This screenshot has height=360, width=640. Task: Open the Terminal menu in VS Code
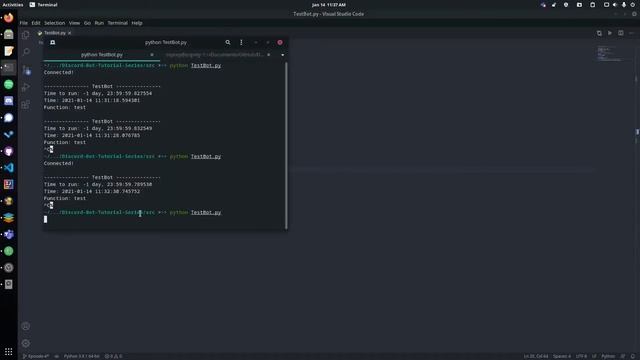coord(118,23)
